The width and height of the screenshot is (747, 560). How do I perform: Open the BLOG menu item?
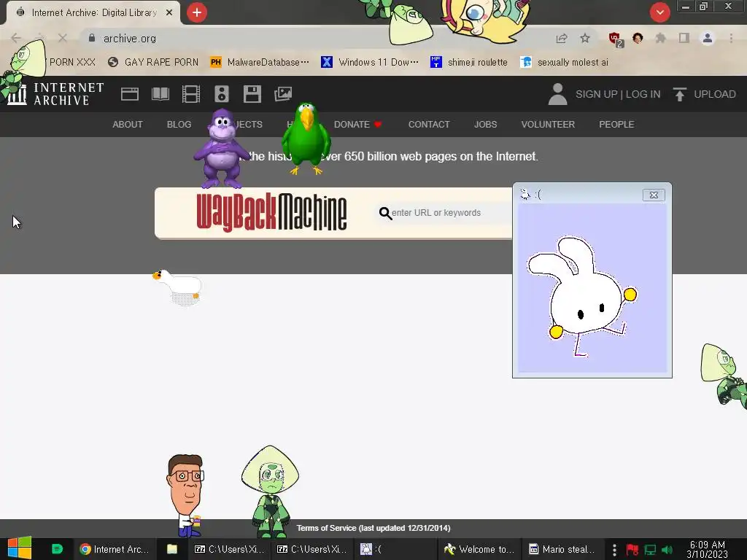179,124
